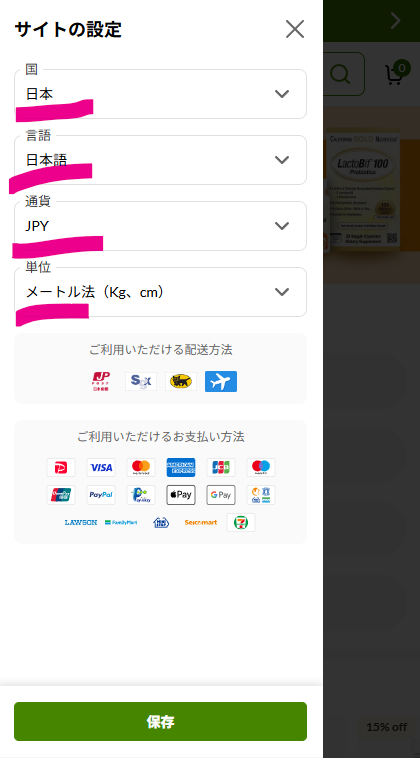Click the Apple Pay payment icon
The height and width of the screenshot is (758, 420).
(181, 495)
